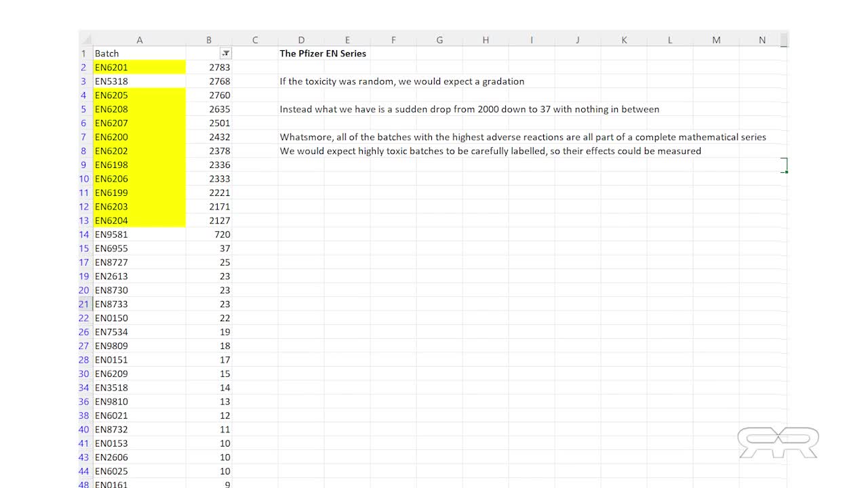The height and width of the screenshot is (488, 868).
Task: Select cell EN6955
Action: click(139, 249)
